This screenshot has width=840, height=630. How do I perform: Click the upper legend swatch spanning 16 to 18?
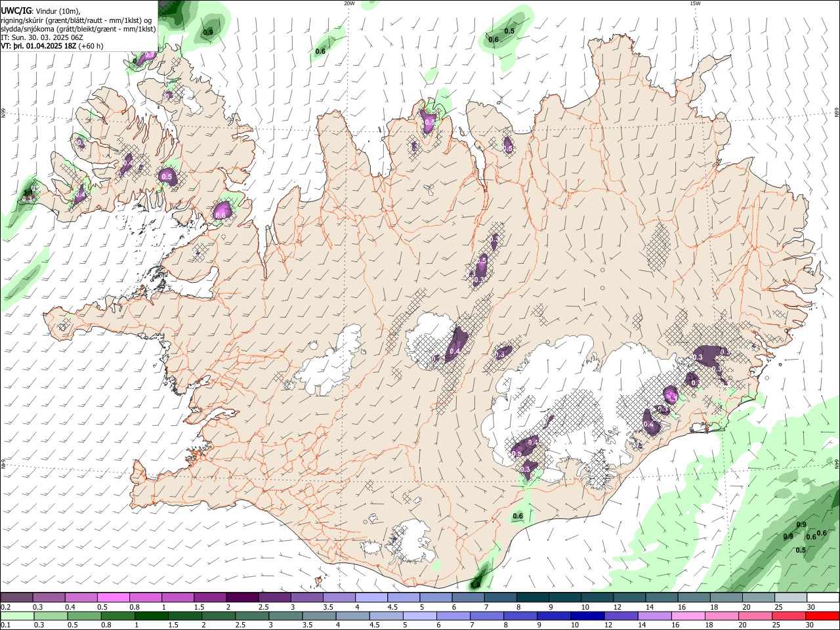pos(694,597)
